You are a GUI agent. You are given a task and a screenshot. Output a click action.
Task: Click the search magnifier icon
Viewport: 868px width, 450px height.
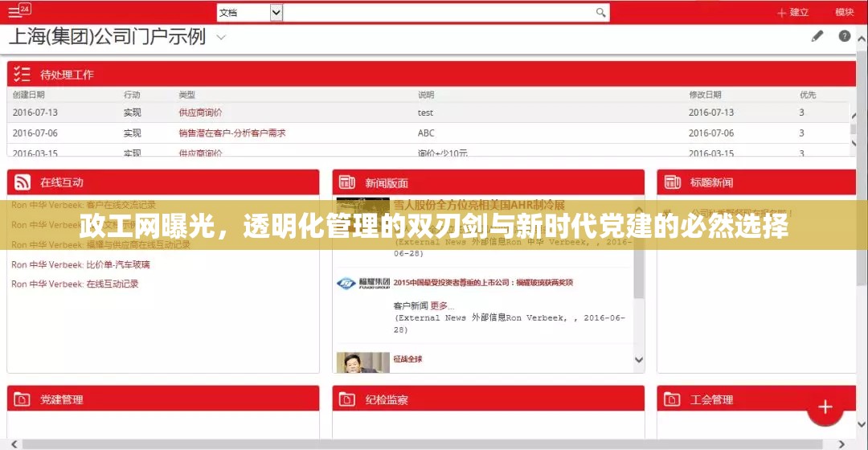click(600, 12)
